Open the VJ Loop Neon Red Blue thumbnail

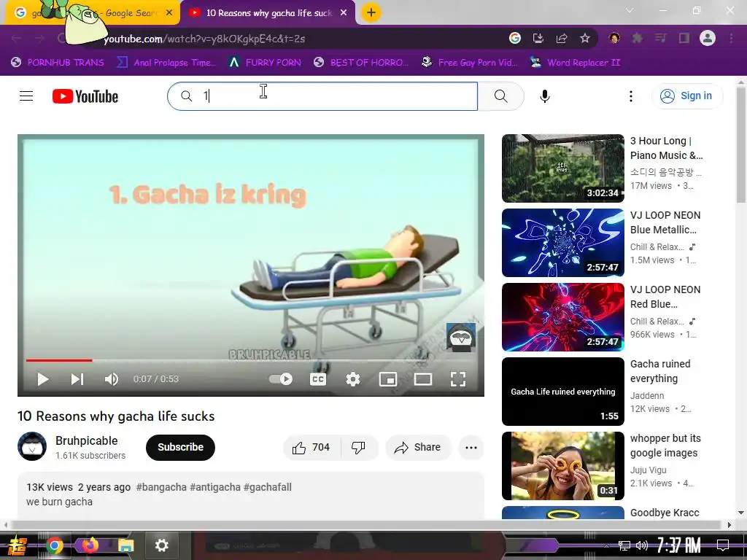562,316
